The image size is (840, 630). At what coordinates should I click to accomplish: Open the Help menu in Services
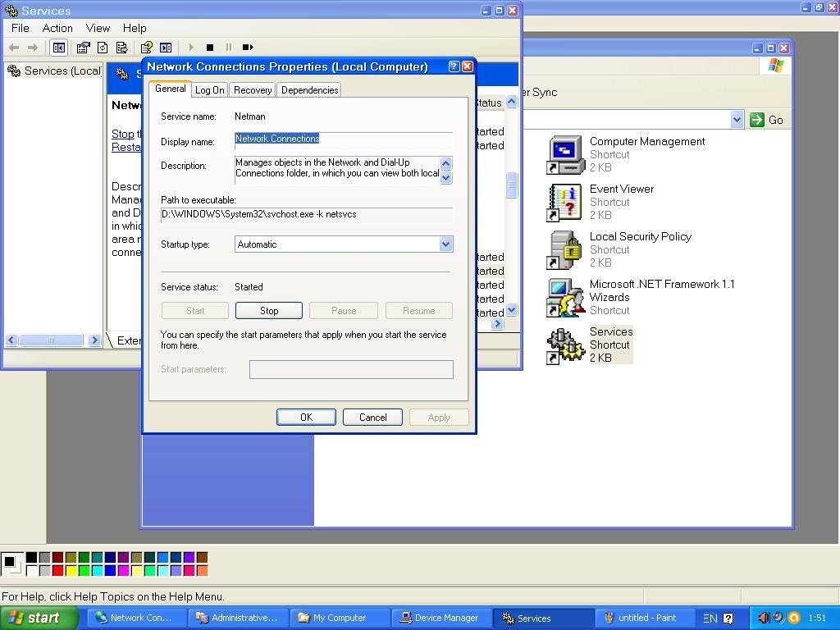point(135,29)
